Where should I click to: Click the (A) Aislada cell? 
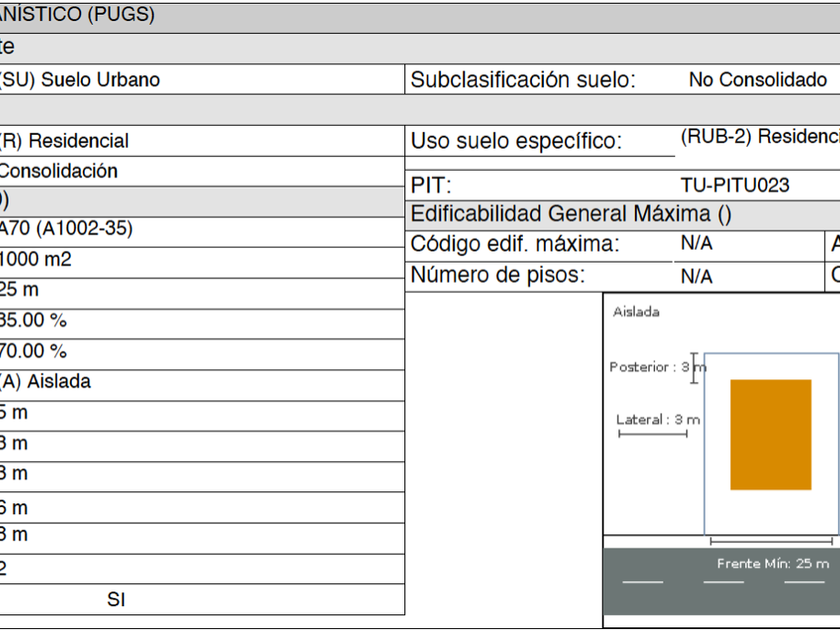(46, 382)
